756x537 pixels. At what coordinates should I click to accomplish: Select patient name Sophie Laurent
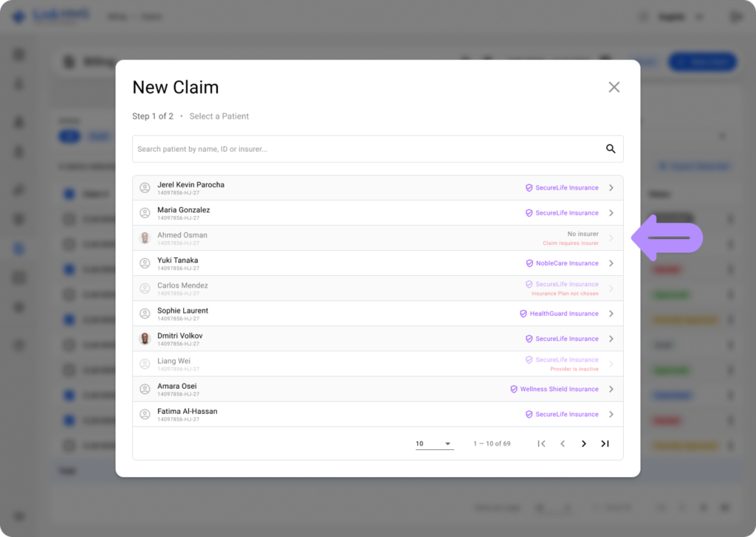click(183, 311)
